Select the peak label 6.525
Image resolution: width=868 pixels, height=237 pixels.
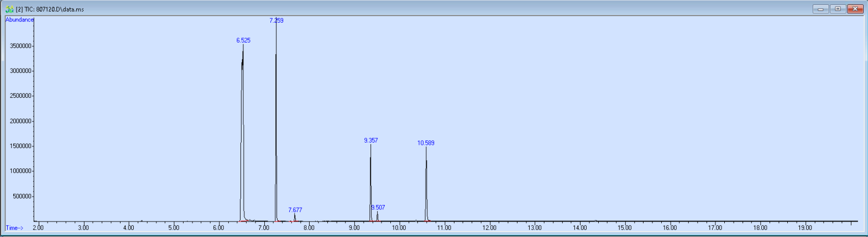pos(243,40)
